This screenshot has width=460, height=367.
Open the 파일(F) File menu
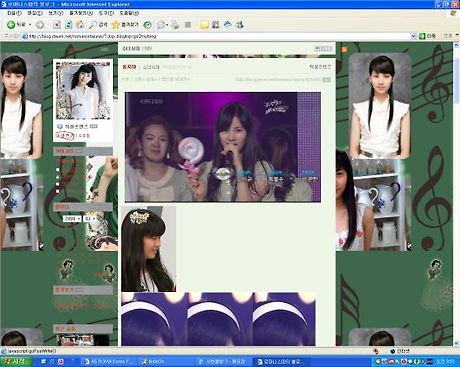[14, 13]
